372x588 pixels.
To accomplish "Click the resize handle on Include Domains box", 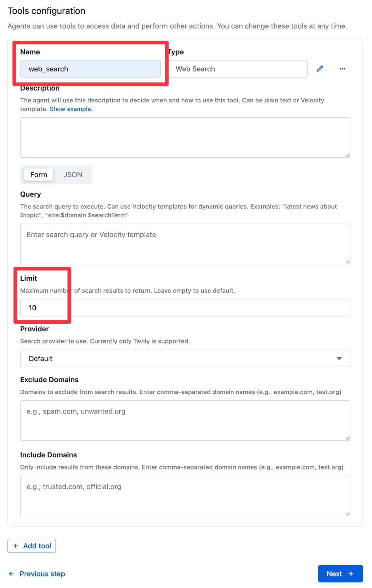I will pyautogui.click(x=348, y=513).
